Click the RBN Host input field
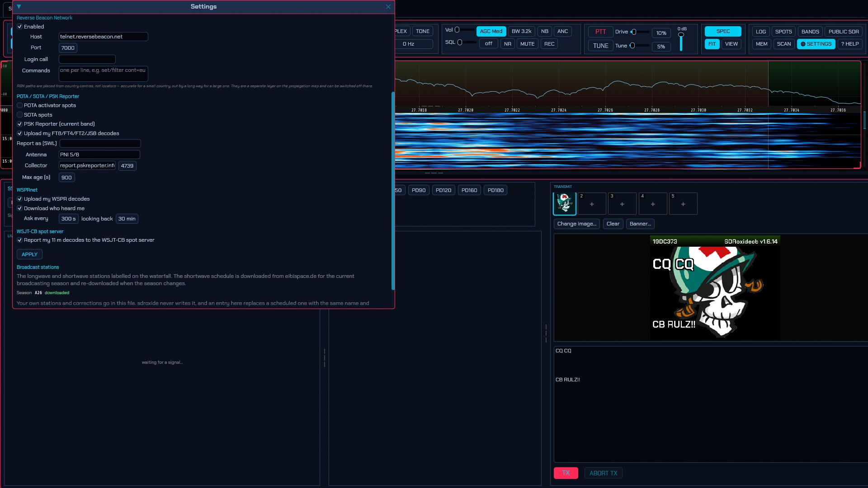 point(103,37)
